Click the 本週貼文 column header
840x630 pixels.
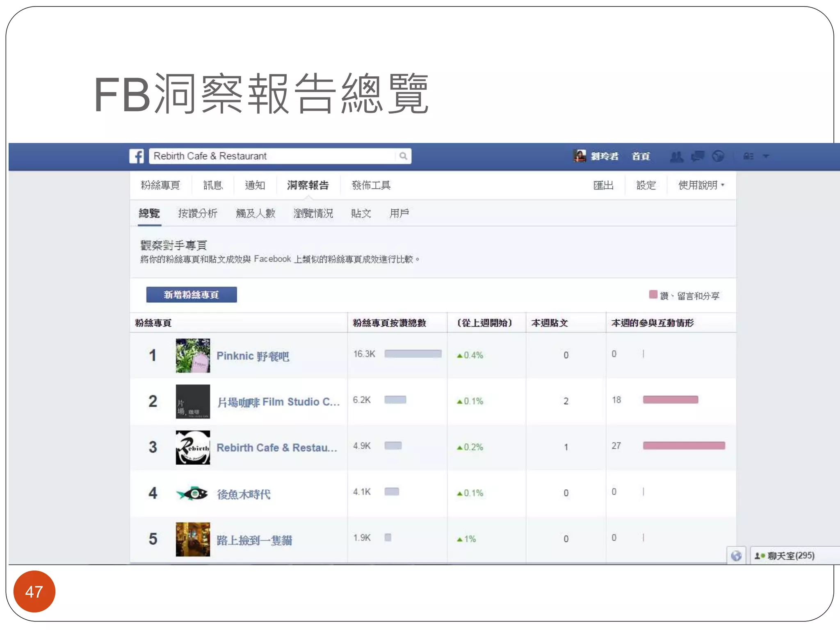click(550, 323)
